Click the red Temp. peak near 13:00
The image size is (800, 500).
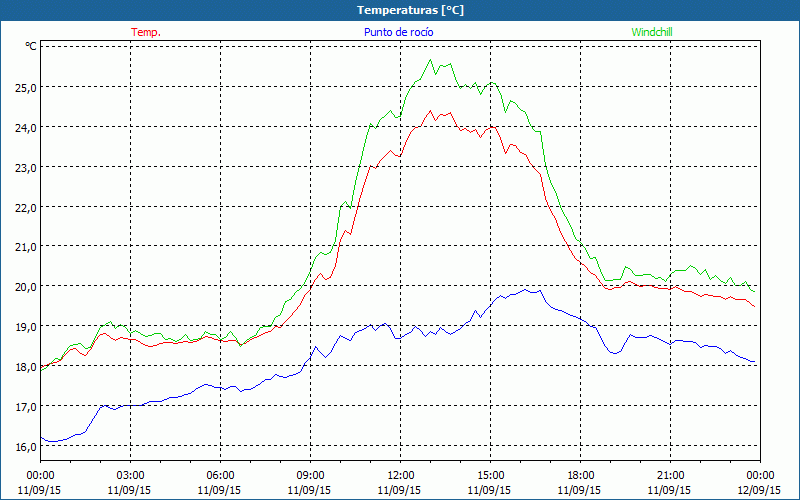430,111
